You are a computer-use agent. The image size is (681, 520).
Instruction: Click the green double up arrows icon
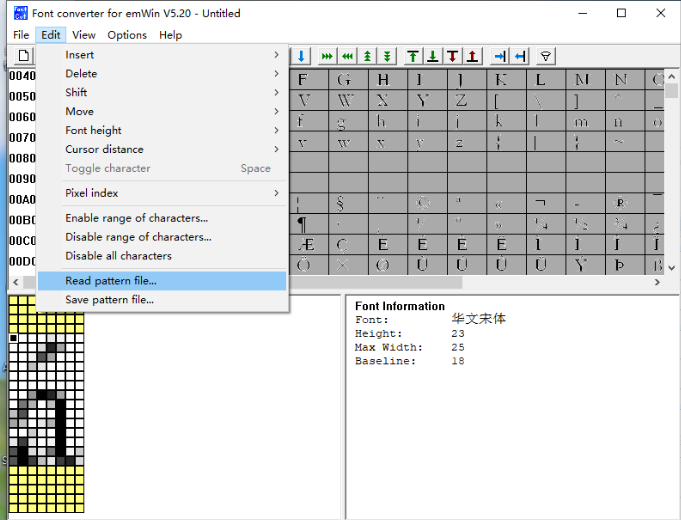(x=368, y=56)
